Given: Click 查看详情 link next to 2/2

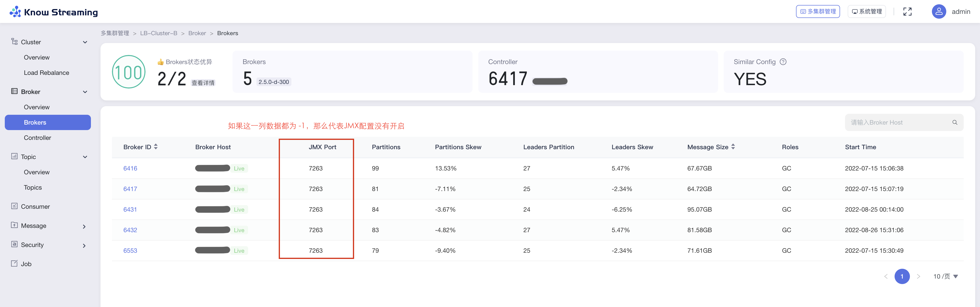Looking at the screenshot, I should click(x=203, y=83).
